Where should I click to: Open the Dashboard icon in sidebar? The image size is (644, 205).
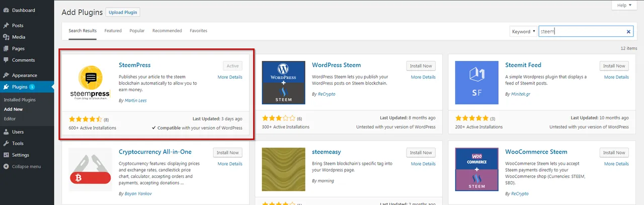[6, 10]
